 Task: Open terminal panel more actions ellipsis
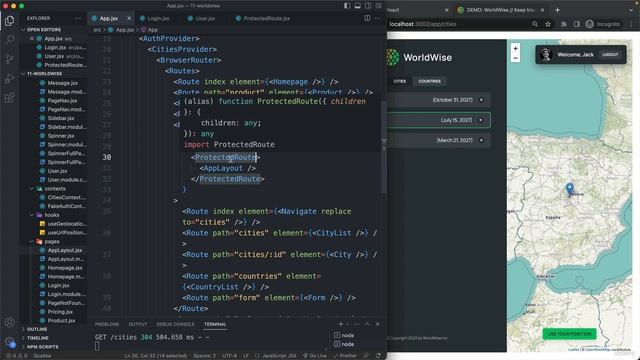coord(357,324)
